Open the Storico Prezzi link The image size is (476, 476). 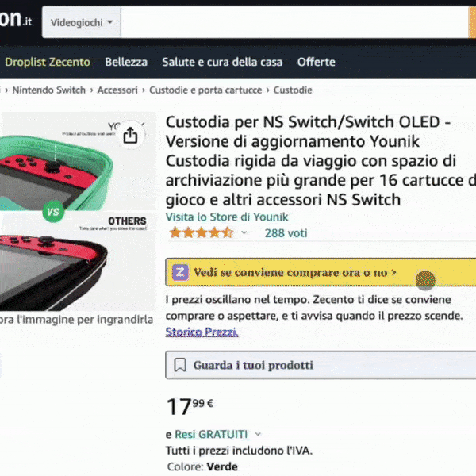pyautogui.click(x=202, y=332)
